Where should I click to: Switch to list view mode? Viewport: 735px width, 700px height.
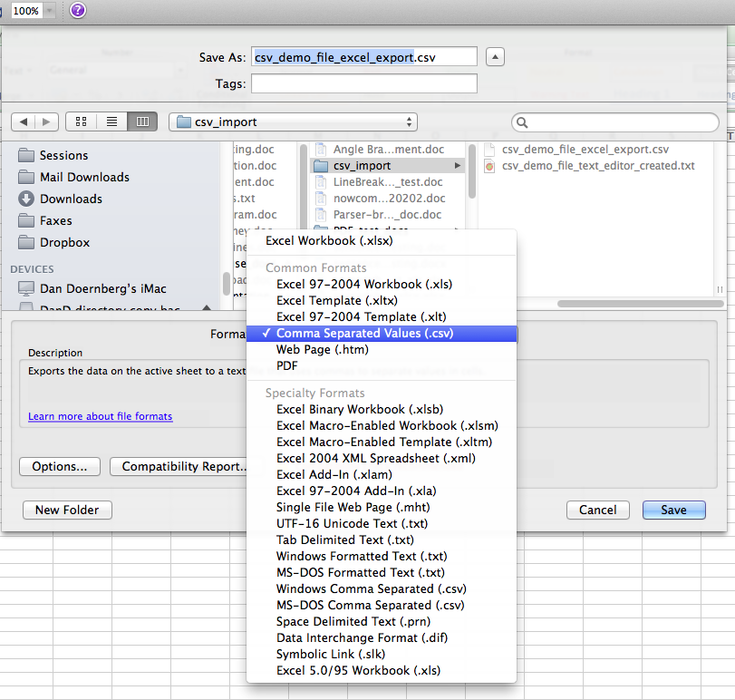(x=110, y=121)
